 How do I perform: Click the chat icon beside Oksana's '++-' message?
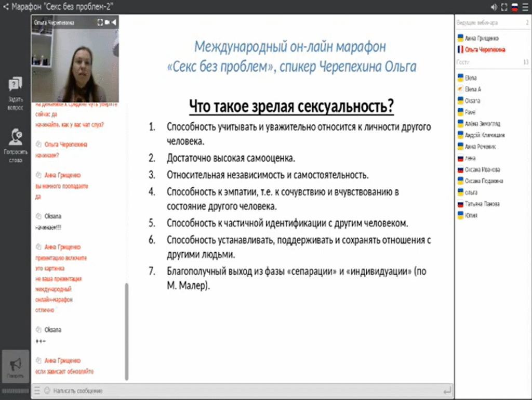pos(38,329)
